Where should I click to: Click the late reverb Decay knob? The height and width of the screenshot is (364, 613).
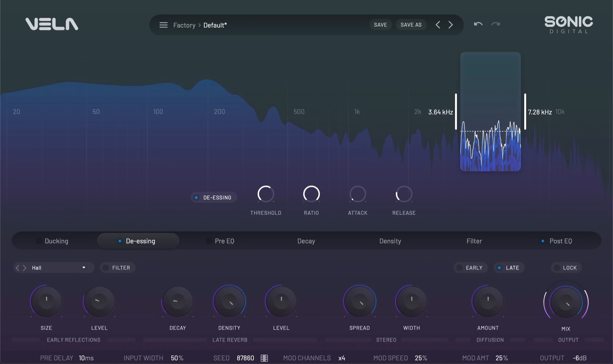178,301
